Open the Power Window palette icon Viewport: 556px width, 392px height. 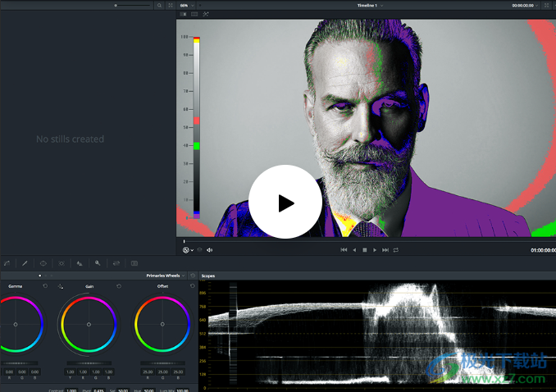[x=43, y=263]
